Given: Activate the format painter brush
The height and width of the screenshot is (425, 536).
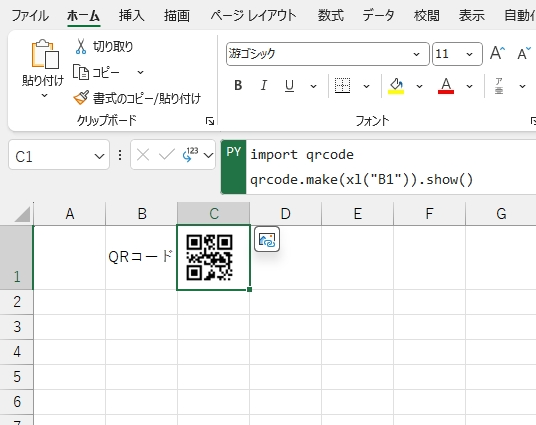Looking at the screenshot, I should click(x=81, y=98).
